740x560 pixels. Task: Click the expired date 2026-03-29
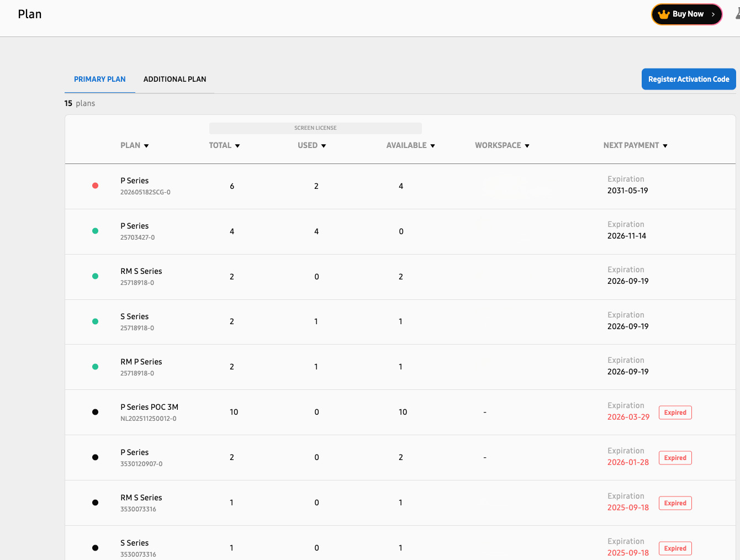[x=628, y=417]
